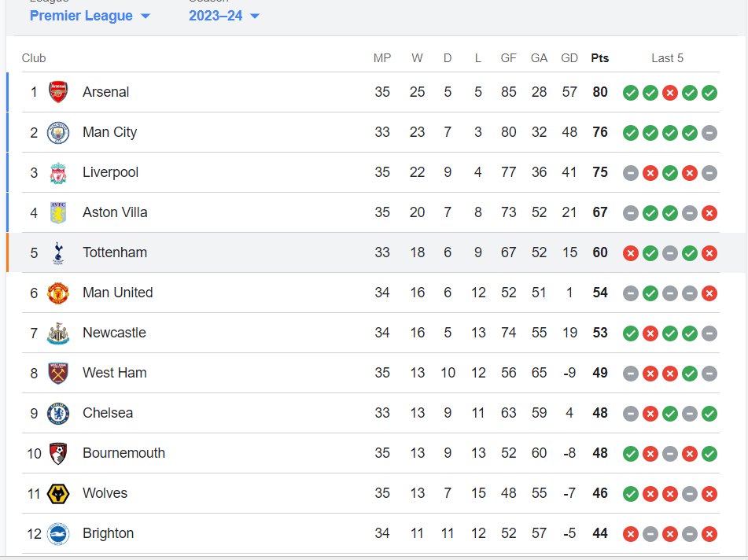The height and width of the screenshot is (560, 748).
Task: Click the Liverpool club crest icon
Action: point(58,172)
